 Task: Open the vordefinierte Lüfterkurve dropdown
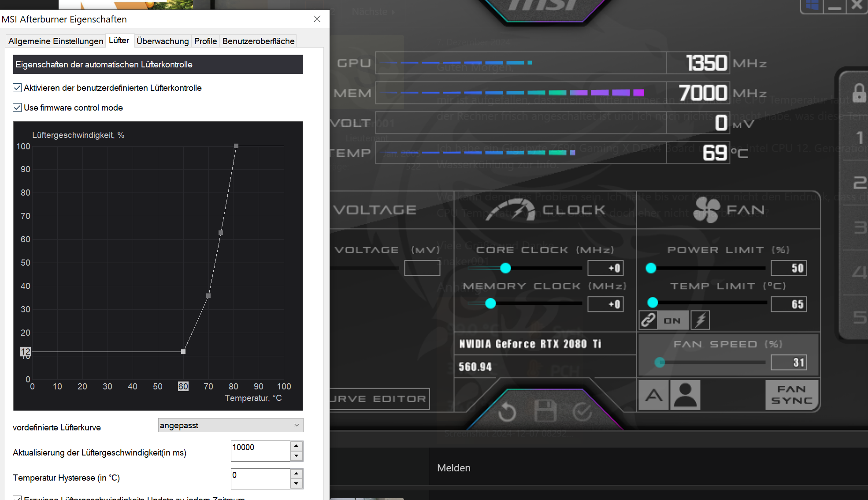[x=230, y=425]
